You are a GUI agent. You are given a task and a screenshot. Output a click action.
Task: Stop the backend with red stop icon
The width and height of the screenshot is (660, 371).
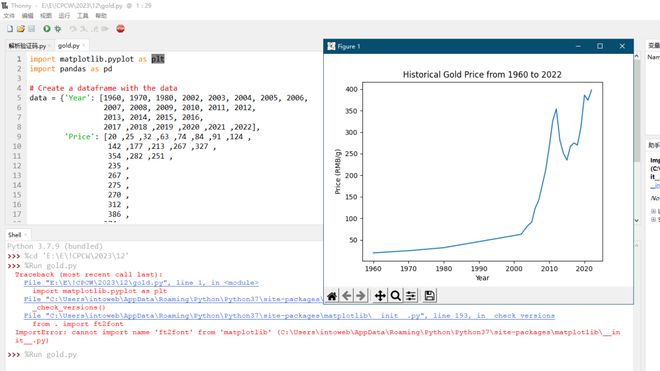(120, 29)
